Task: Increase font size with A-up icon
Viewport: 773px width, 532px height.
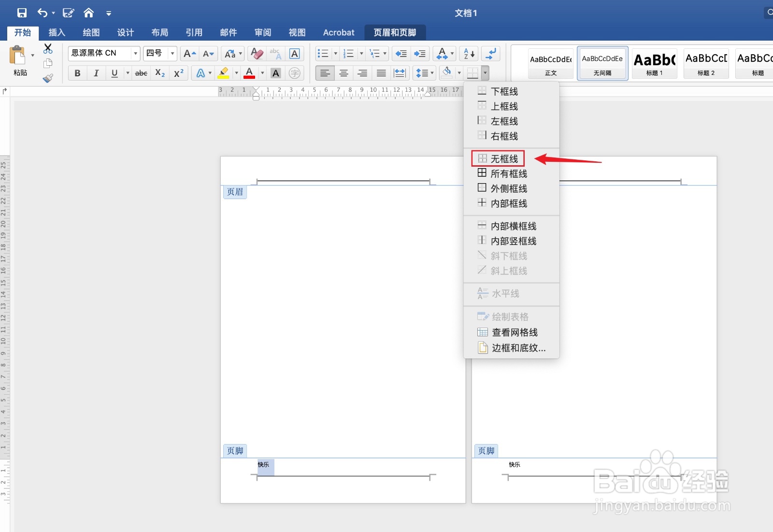Action: click(x=189, y=54)
